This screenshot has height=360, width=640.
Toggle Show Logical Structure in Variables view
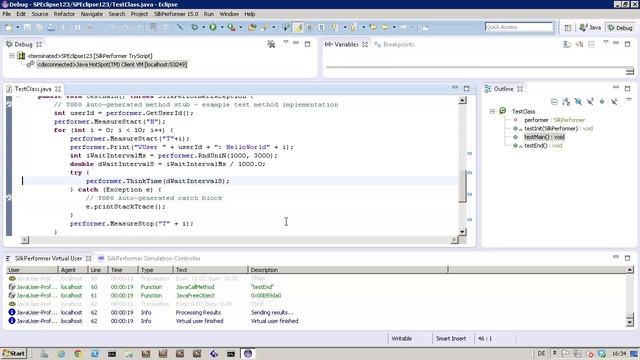[x=579, y=44]
